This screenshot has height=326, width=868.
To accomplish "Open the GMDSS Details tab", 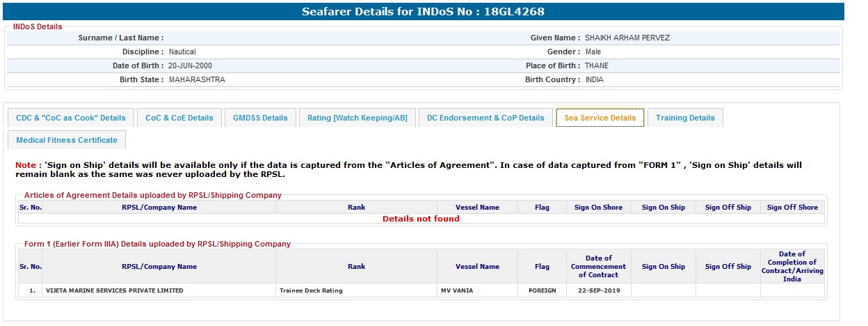I will tap(261, 118).
